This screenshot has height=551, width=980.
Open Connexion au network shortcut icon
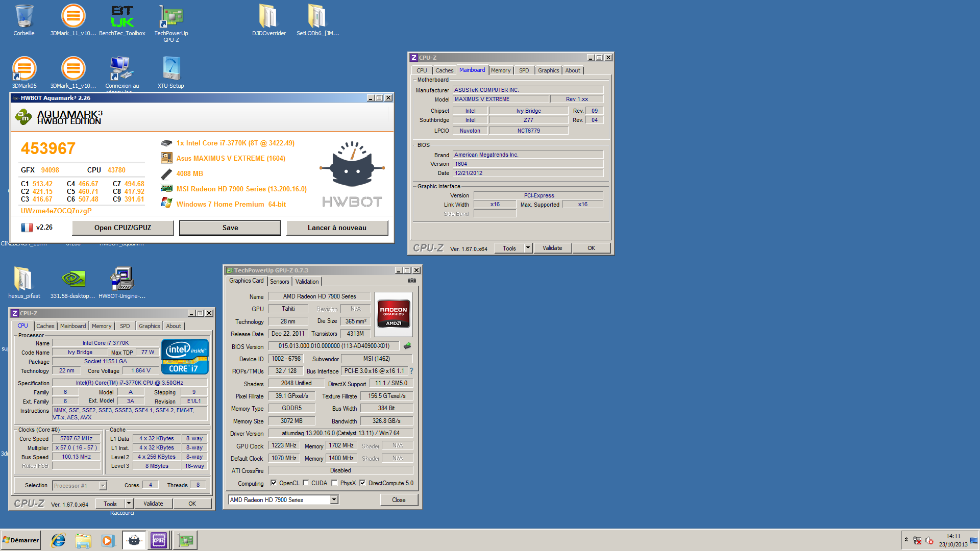pyautogui.click(x=122, y=72)
